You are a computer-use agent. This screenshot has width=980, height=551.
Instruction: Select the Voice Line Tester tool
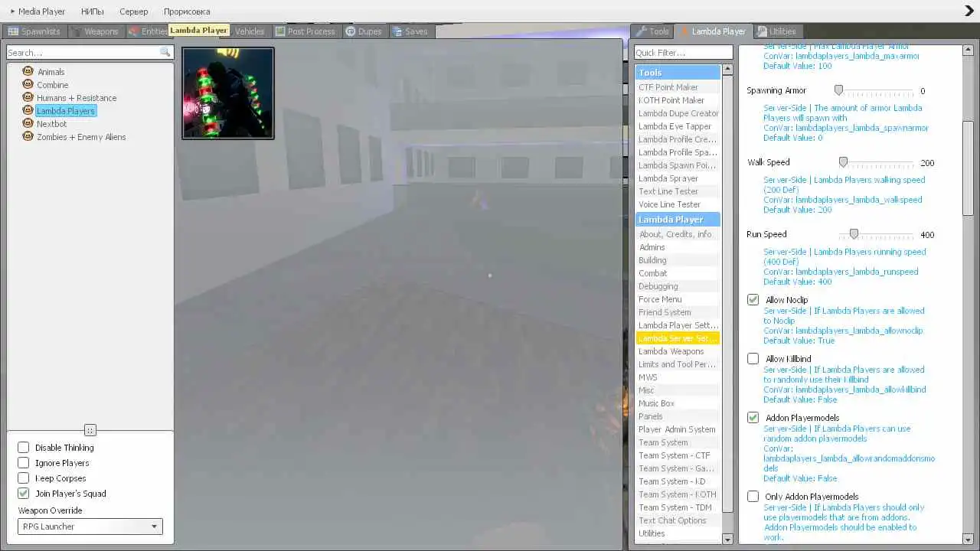678,204
